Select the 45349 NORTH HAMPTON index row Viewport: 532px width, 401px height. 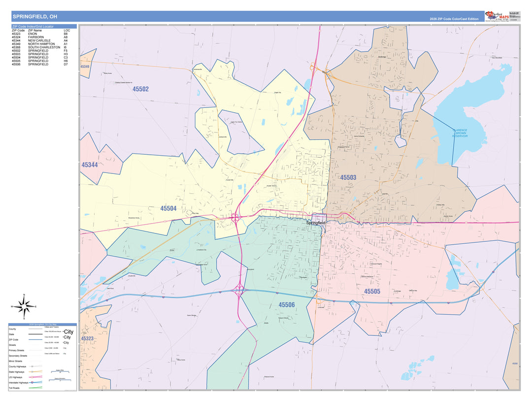point(41,44)
